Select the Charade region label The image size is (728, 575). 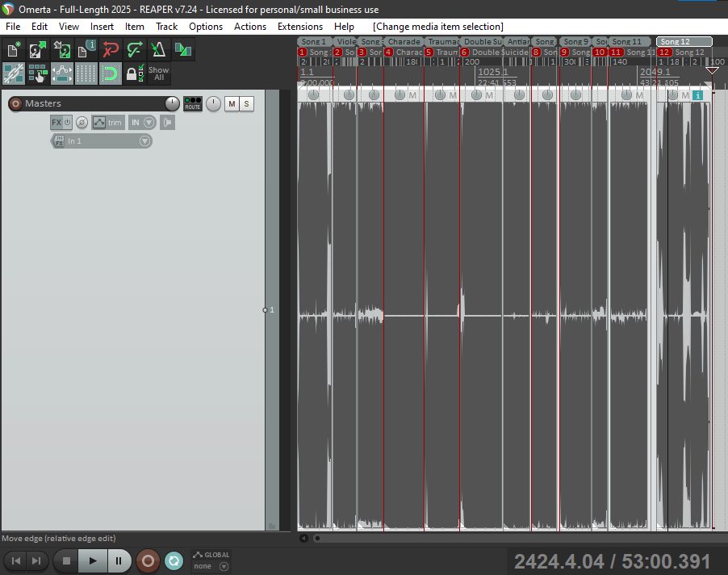tap(404, 42)
